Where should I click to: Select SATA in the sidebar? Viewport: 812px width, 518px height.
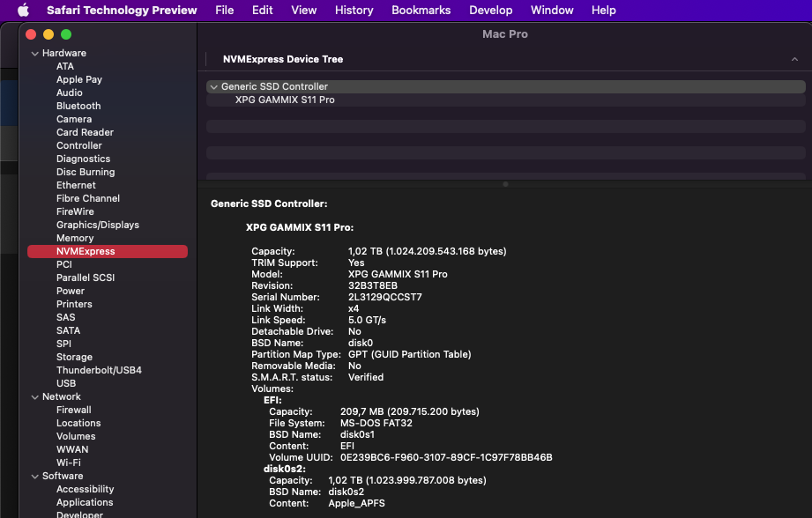[x=69, y=330]
